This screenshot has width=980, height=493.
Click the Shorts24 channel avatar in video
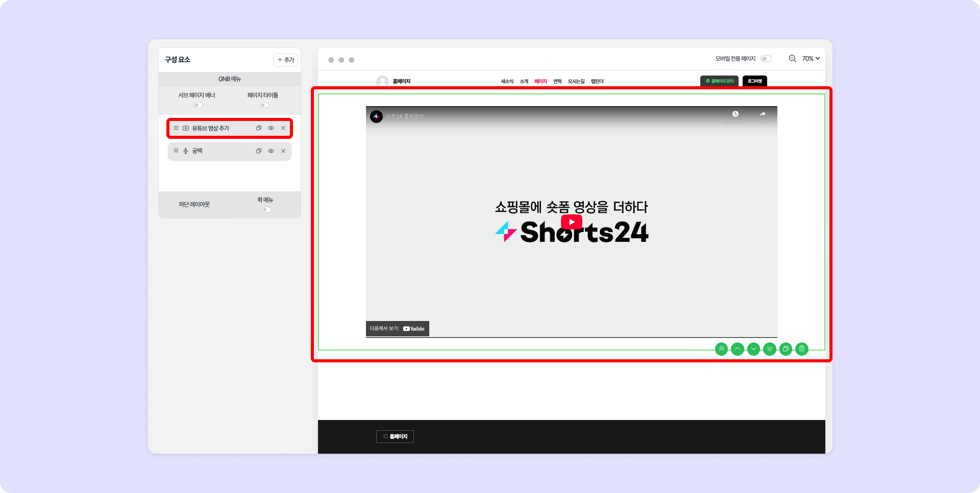coord(376,116)
